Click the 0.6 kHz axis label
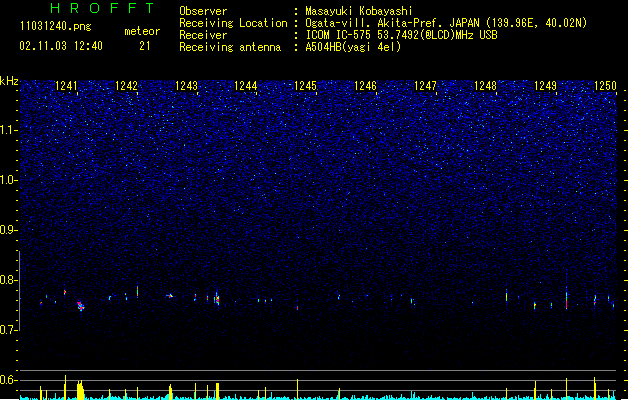 coord(9,380)
